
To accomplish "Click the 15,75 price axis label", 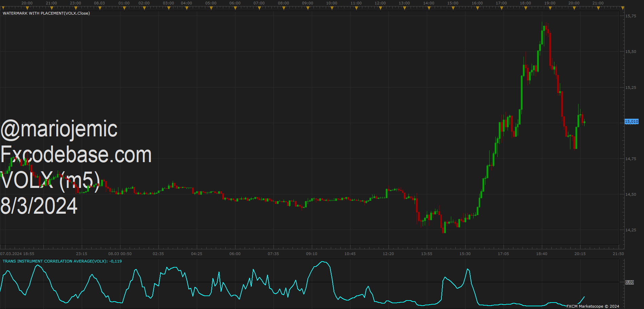I will 631,16.
